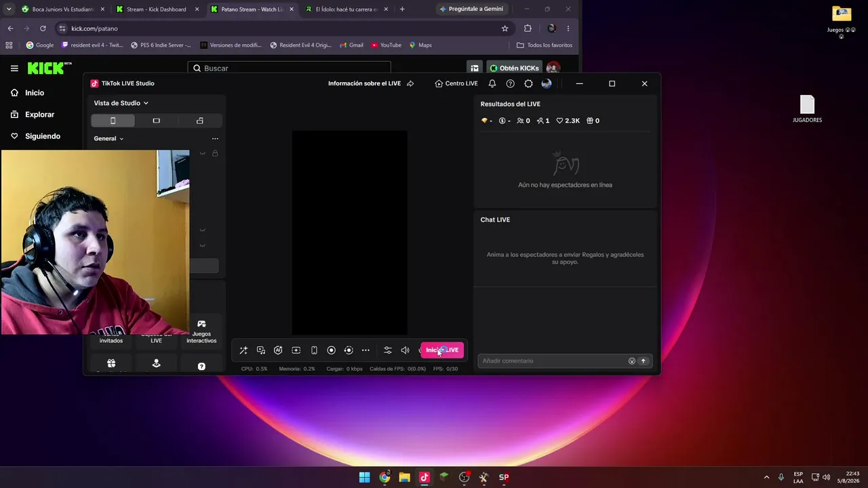Open the AI tools icon
Image resolution: width=868 pixels, height=488 pixels.
278,350
